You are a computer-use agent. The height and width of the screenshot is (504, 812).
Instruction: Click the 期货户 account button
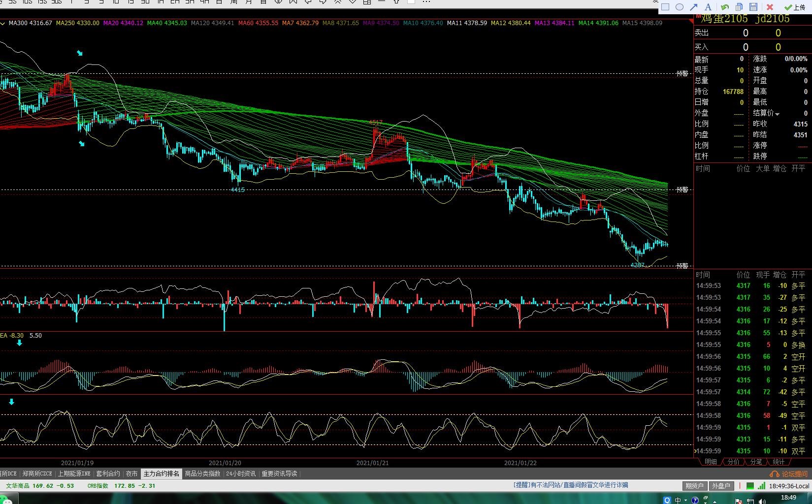pyautogui.click(x=694, y=486)
